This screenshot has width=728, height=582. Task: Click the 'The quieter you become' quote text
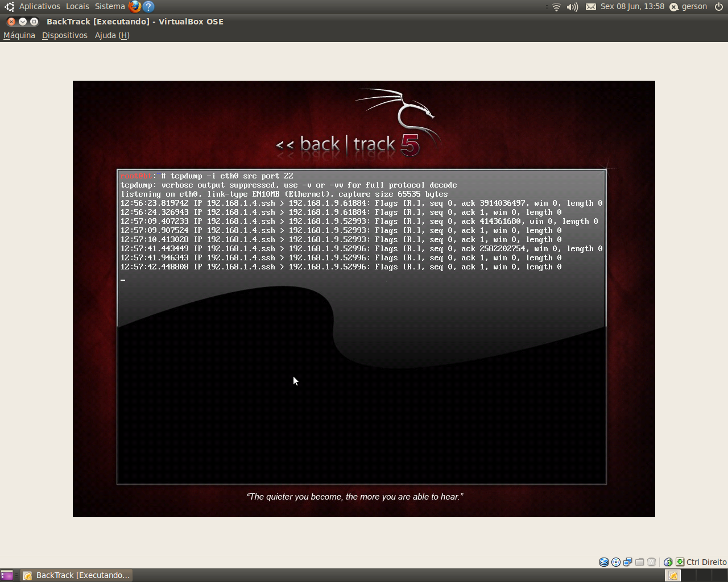(355, 497)
